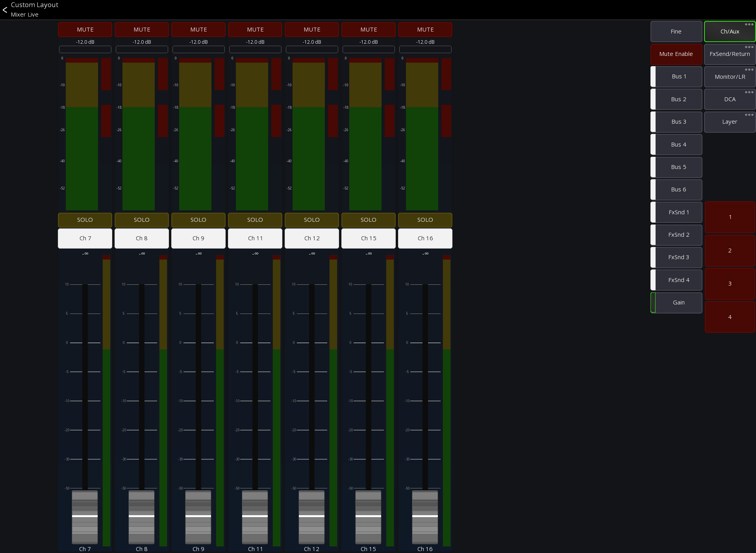
Task: Switch to Monitor/LR view
Action: pyautogui.click(x=730, y=77)
